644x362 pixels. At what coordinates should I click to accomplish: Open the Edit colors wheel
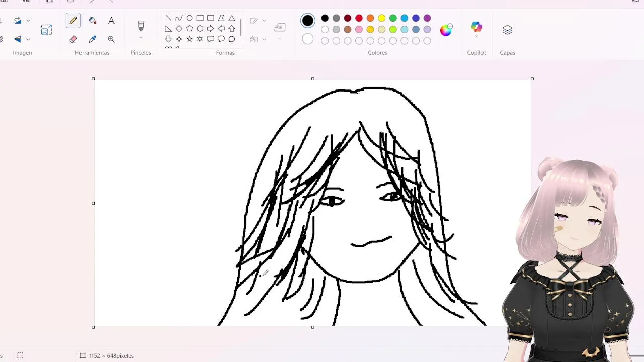446,30
